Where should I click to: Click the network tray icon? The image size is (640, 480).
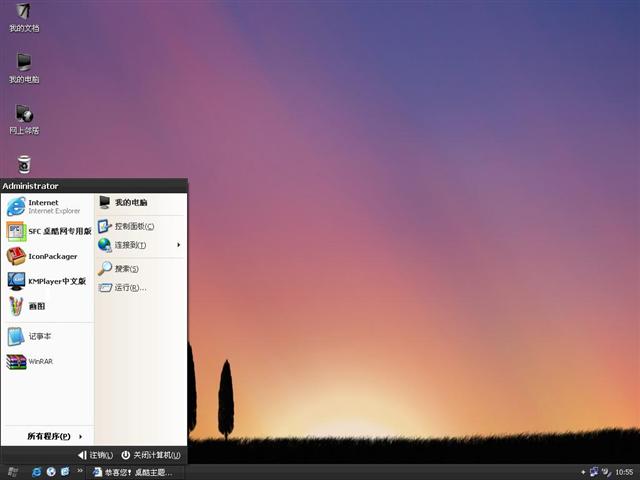pyautogui.click(x=594, y=472)
